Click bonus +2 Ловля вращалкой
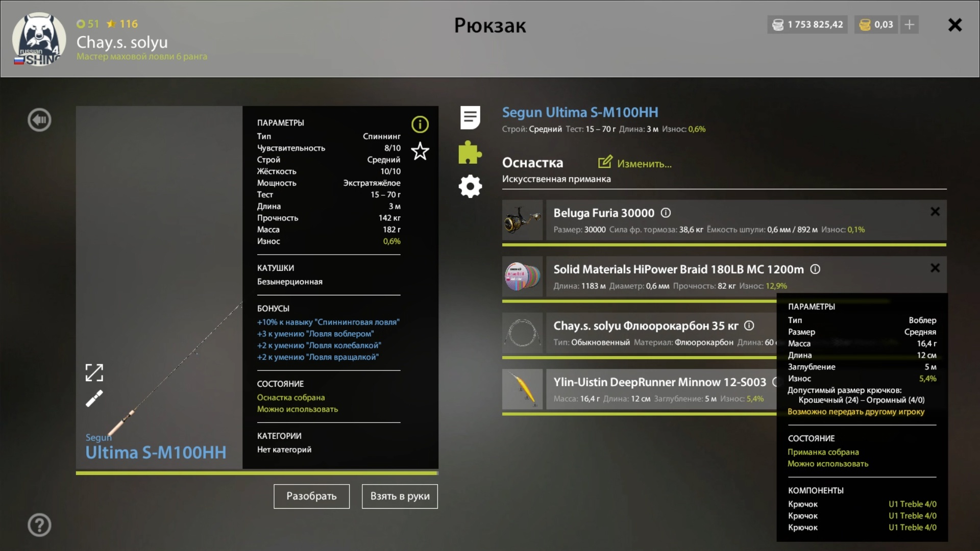The height and width of the screenshot is (551, 980). 317,357
